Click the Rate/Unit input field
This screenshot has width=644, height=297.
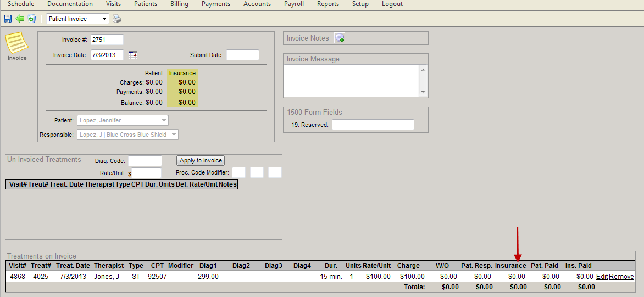click(x=146, y=173)
